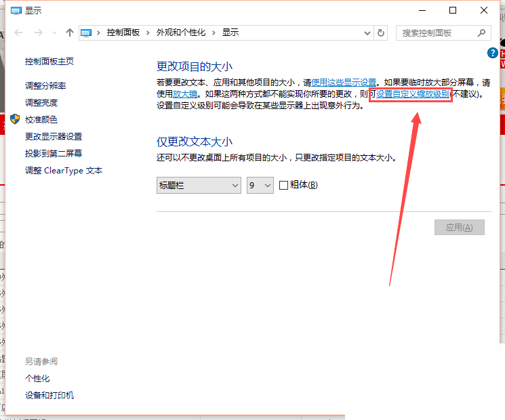This screenshot has width=505, height=420.
Task: Open the blue help question mark icon
Action: [493, 53]
